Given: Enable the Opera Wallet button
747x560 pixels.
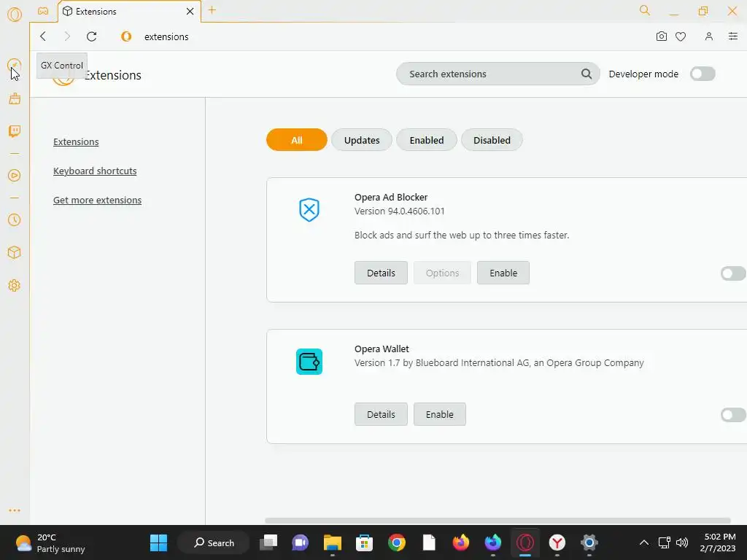Looking at the screenshot, I should pos(440,414).
